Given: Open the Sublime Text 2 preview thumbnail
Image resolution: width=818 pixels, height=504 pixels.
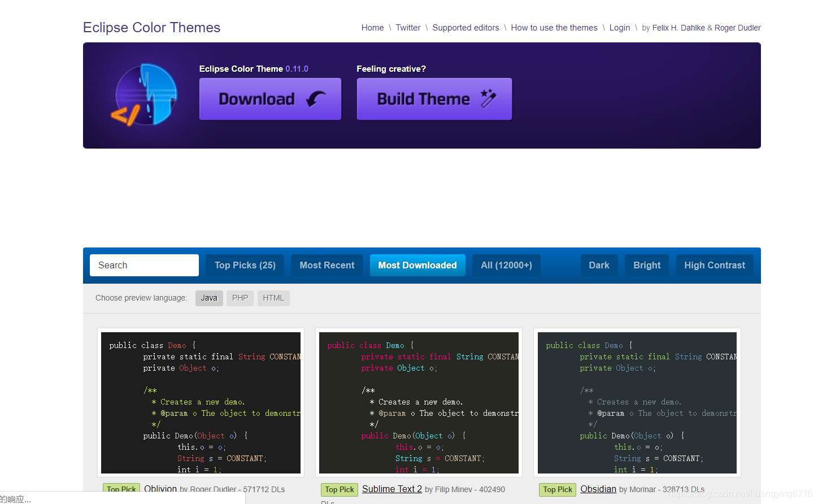Looking at the screenshot, I should pos(419,403).
